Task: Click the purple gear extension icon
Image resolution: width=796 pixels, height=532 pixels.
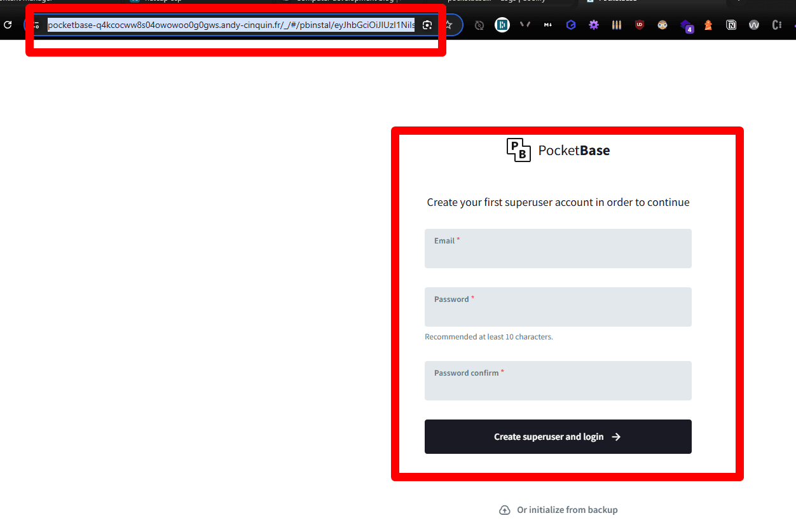Action: 594,25
